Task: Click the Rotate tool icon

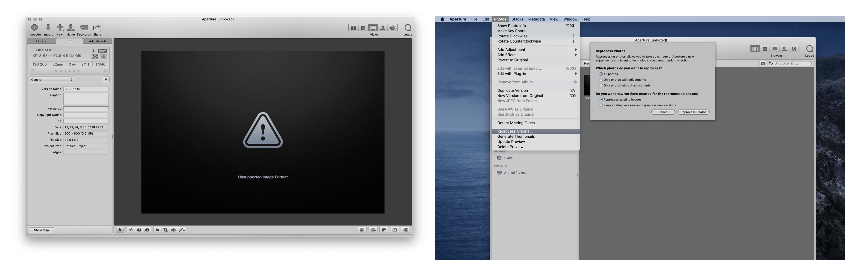Action: [x=130, y=230]
